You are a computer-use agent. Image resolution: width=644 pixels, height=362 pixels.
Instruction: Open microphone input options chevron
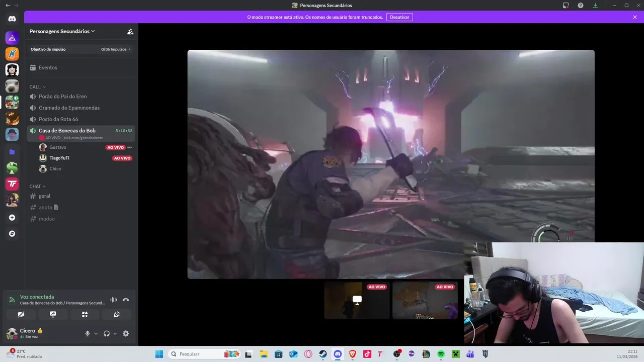[x=96, y=333]
